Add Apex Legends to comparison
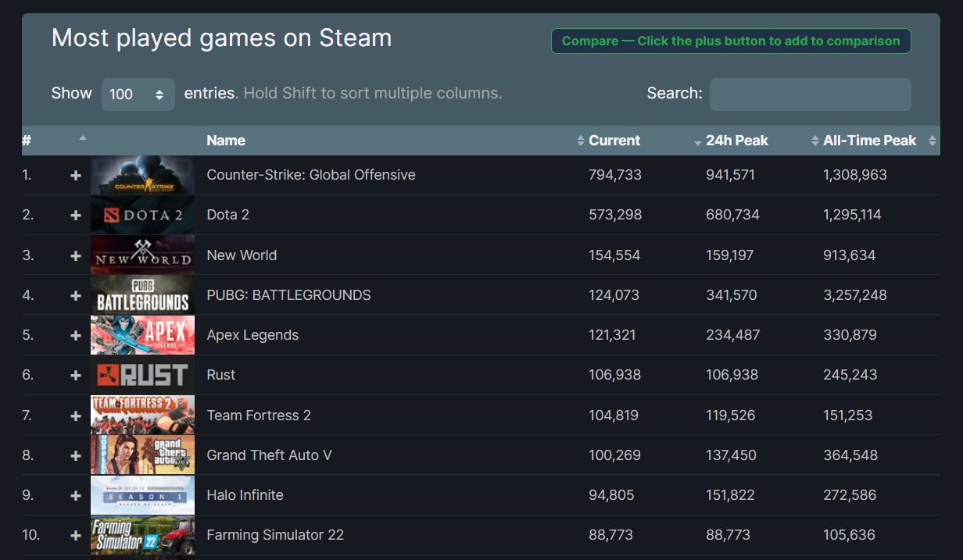The width and height of the screenshot is (963, 560). 76,336
